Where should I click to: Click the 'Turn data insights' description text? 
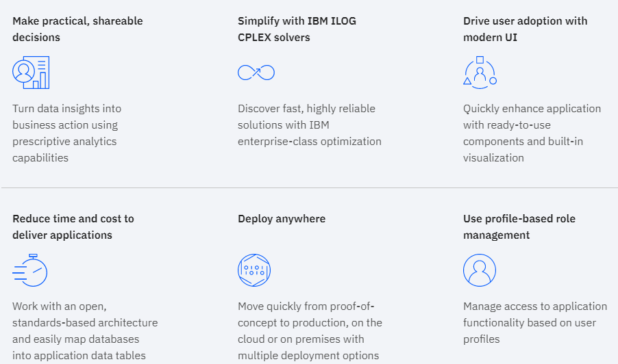tap(66, 133)
